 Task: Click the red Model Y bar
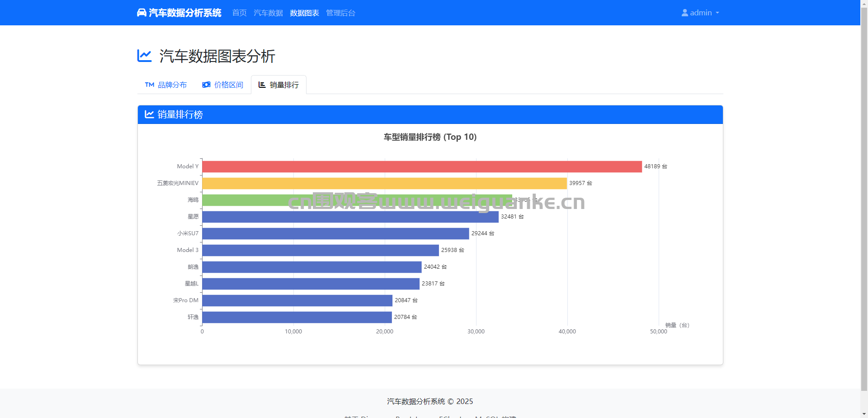[422, 166]
